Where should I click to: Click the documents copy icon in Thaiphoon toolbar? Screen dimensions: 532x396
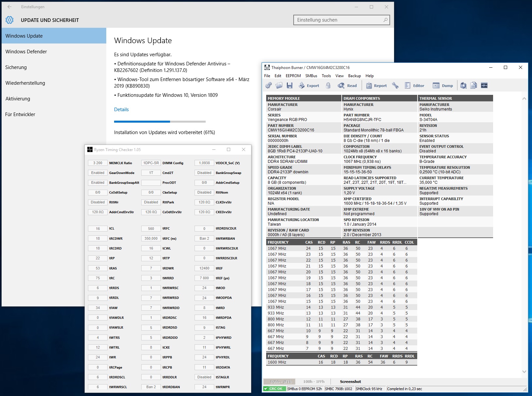click(473, 86)
